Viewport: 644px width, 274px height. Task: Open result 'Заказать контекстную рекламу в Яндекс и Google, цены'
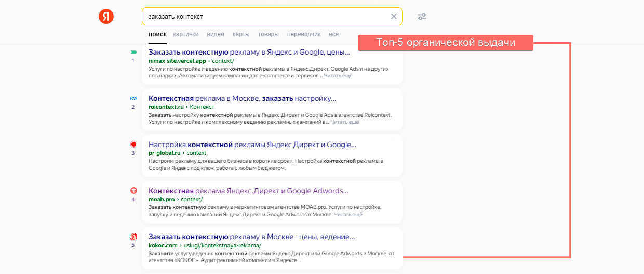click(249, 52)
